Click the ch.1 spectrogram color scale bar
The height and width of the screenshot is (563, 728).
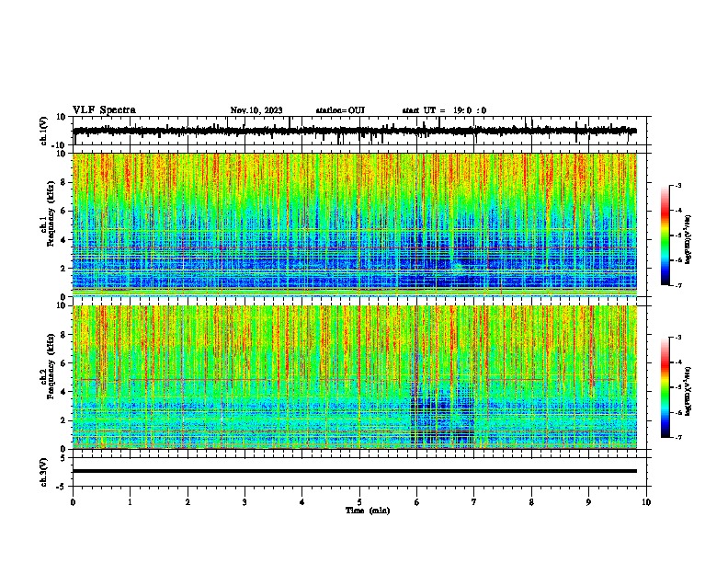click(665, 236)
